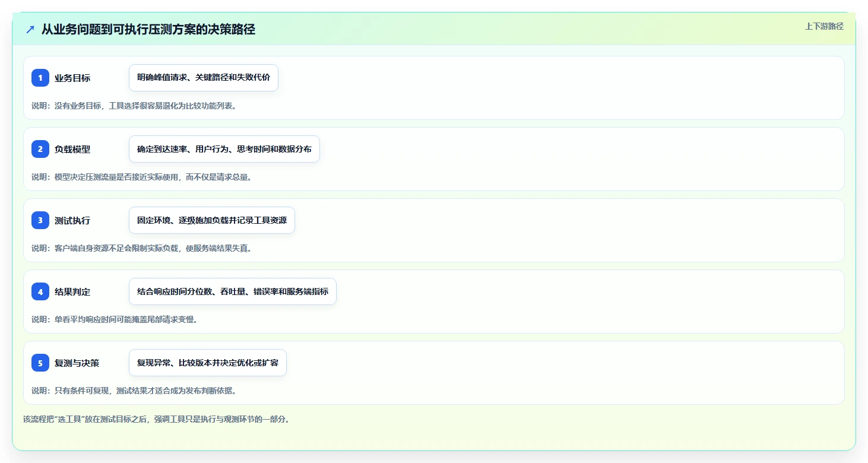Click the chip 固定环境、逐级施加负载并记录工具资源

point(212,220)
